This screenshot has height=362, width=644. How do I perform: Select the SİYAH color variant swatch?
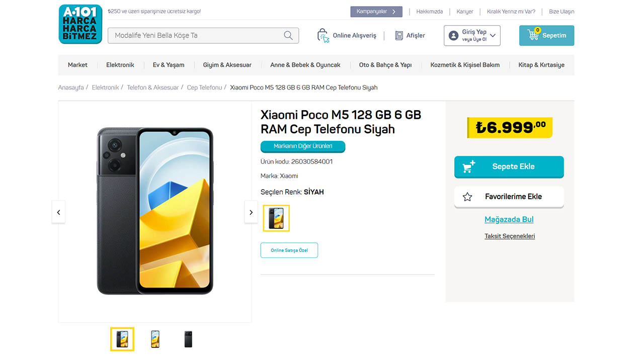[x=276, y=218]
